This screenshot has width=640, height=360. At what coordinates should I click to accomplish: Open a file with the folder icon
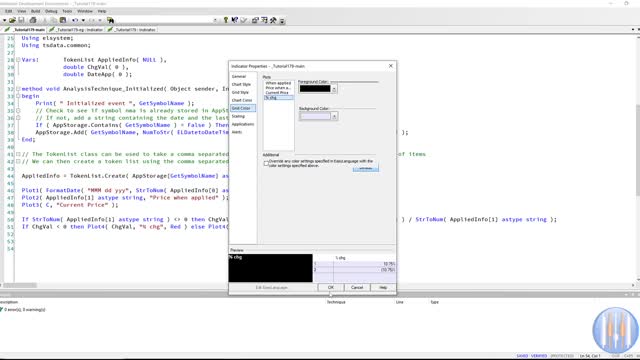(12, 20)
